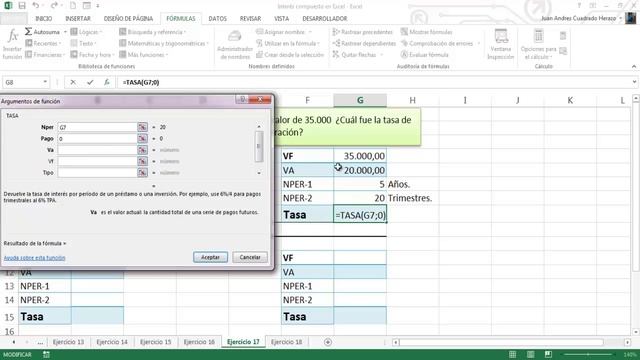This screenshot has height=360, width=640.
Task: Open Búsqueda y referencia functions
Action: [152, 32]
